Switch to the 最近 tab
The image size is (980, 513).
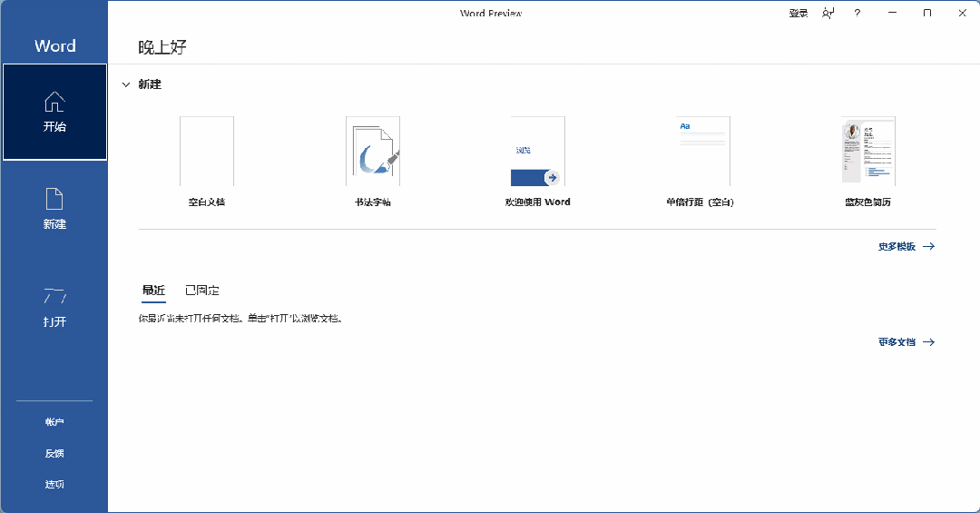click(x=153, y=291)
